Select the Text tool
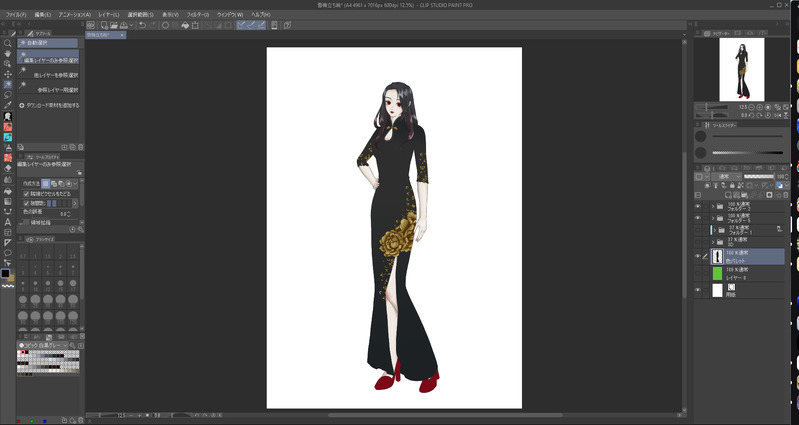This screenshot has width=799, height=425. pos(8,222)
